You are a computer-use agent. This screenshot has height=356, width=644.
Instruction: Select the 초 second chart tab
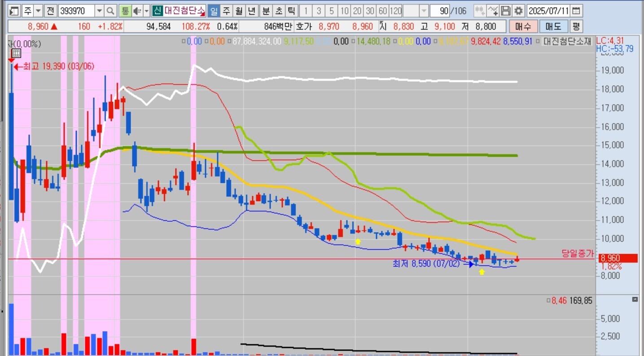click(x=279, y=11)
